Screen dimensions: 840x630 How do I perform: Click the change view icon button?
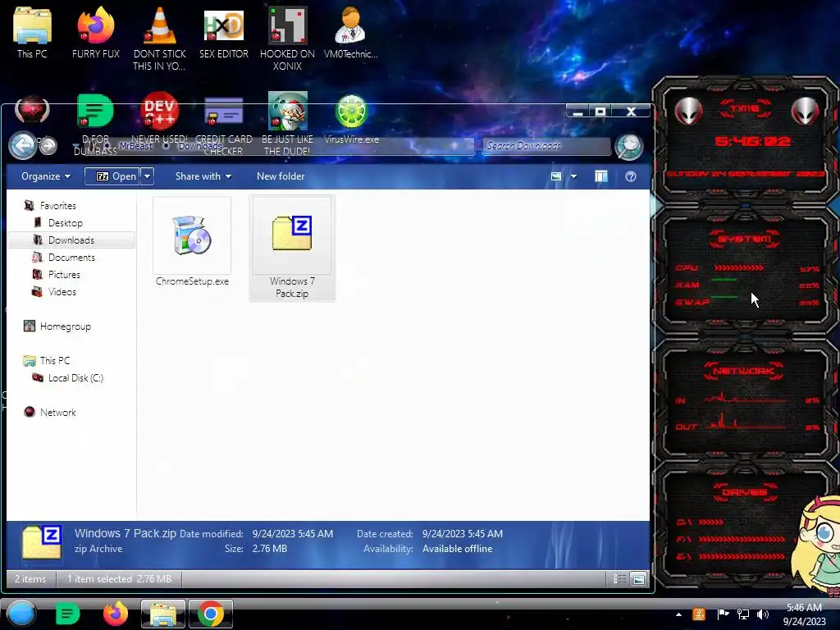[x=556, y=176]
